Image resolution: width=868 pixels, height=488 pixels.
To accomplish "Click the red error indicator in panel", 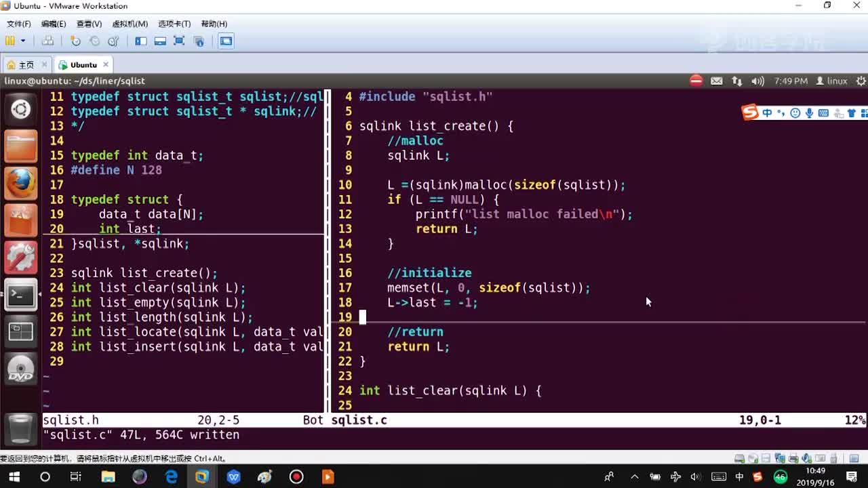I will 696,81.
